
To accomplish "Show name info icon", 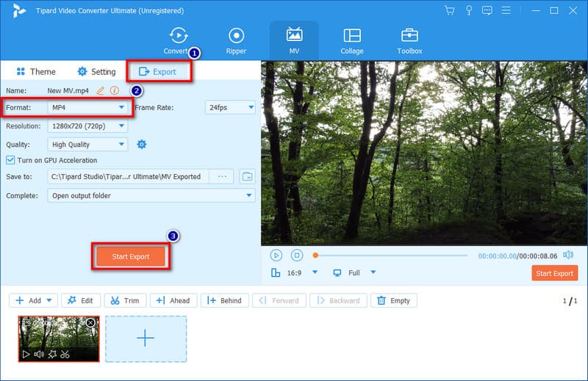I will coord(115,90).
